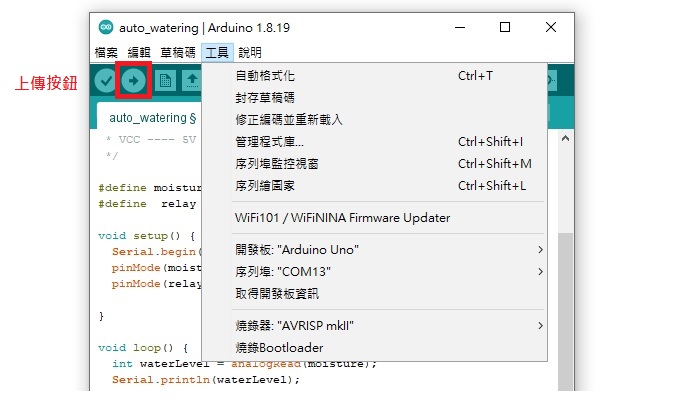Click the Arduino logo in title bar

coord(106,27)
